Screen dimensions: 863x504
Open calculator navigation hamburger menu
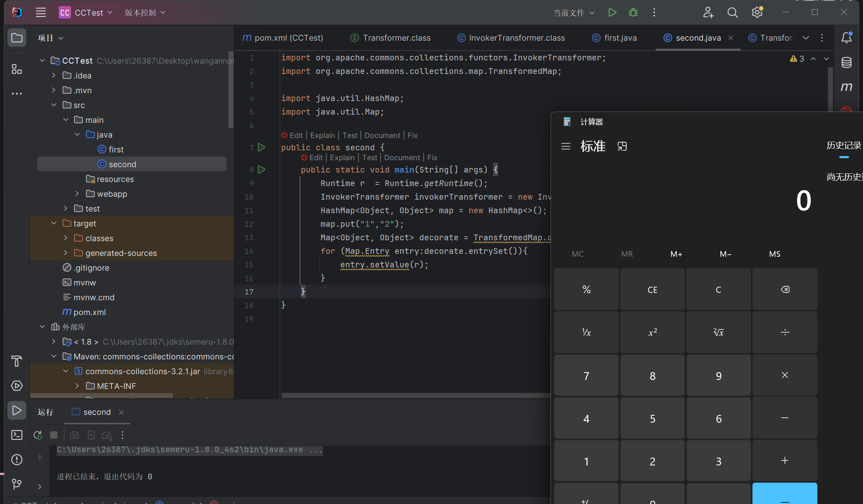click(x=566, y=146)
